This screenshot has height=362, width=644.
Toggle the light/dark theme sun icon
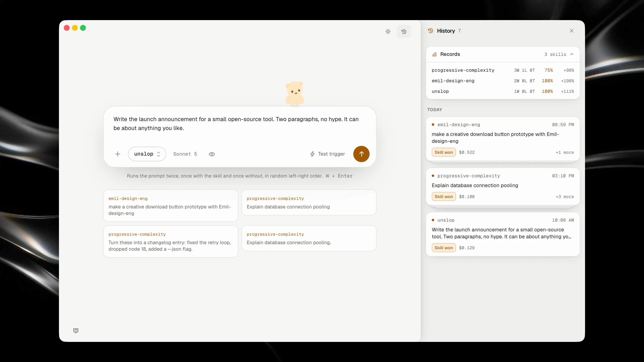coord(388,32)
